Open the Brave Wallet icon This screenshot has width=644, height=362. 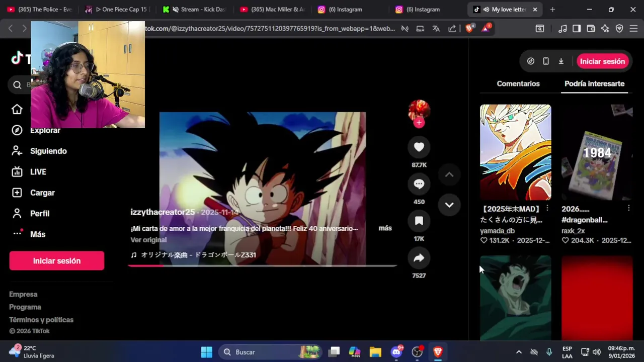pos(591,29)
